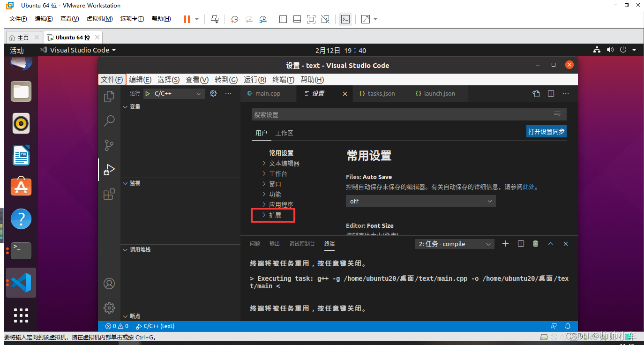
Task: Follow the 此处 link in Auto Save description
Action: pyautogui.click(x=529, y=187)
